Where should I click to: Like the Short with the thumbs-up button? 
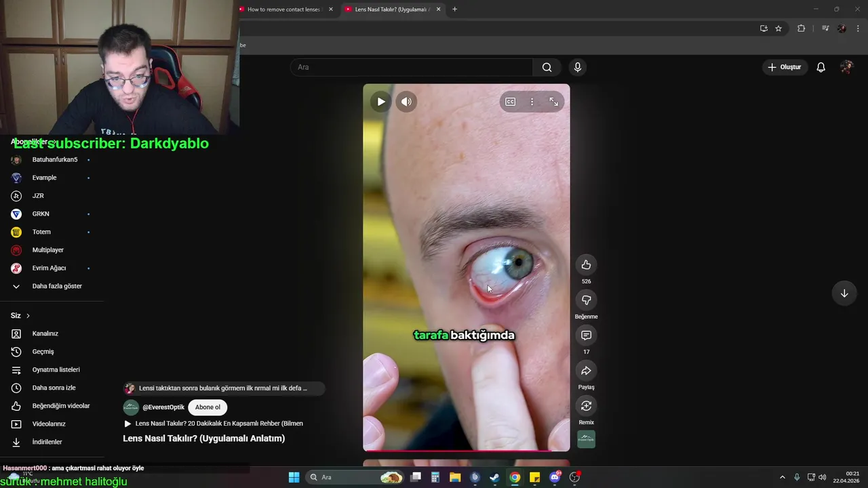[586, 265]
